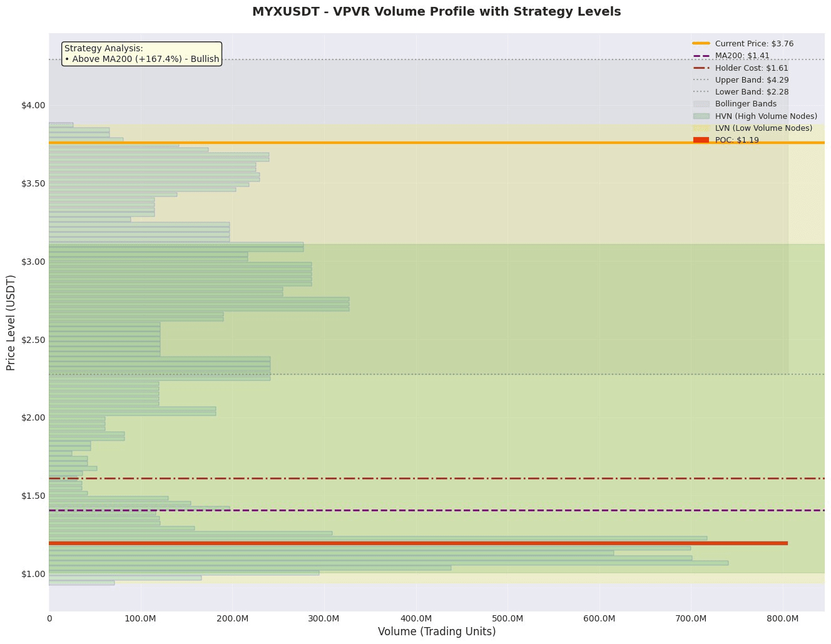Click the green HVN legend swatch
The height and width of the screenshot is (644, 831).
click(701, 116)
